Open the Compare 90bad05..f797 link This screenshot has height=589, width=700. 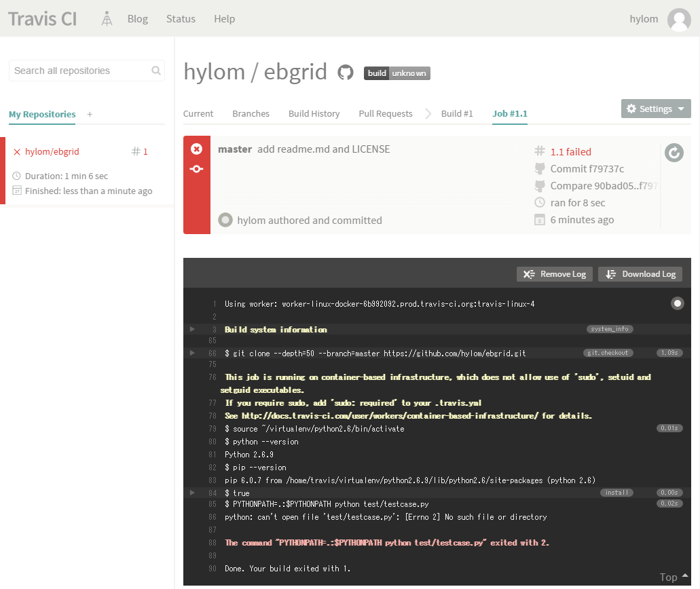(604, 186)
